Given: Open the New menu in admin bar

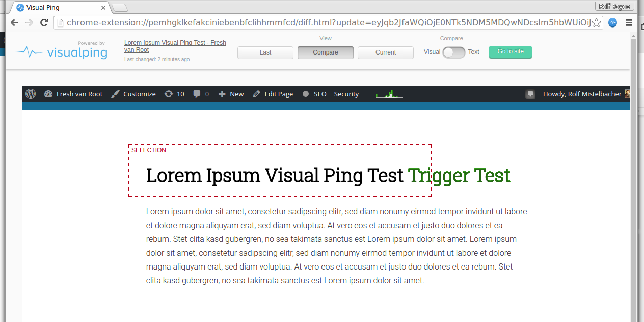Looking at the screenshot, I should coord(231,94).
